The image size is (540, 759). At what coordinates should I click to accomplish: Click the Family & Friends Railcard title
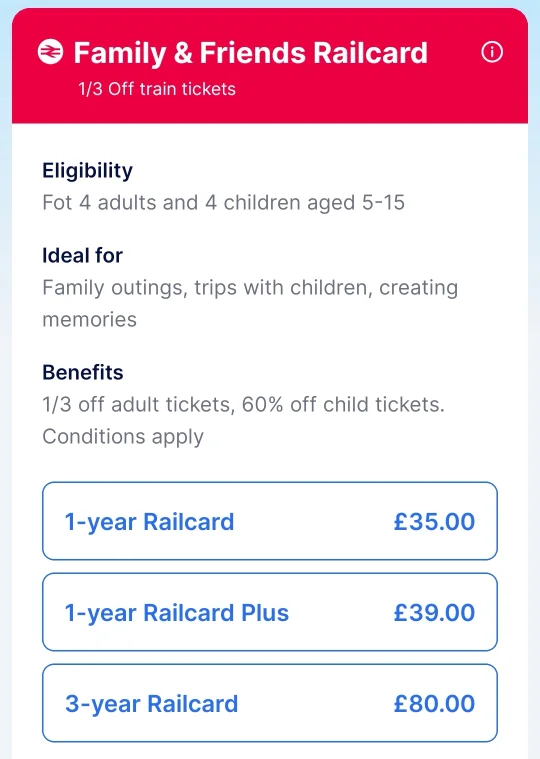point(251,53)
